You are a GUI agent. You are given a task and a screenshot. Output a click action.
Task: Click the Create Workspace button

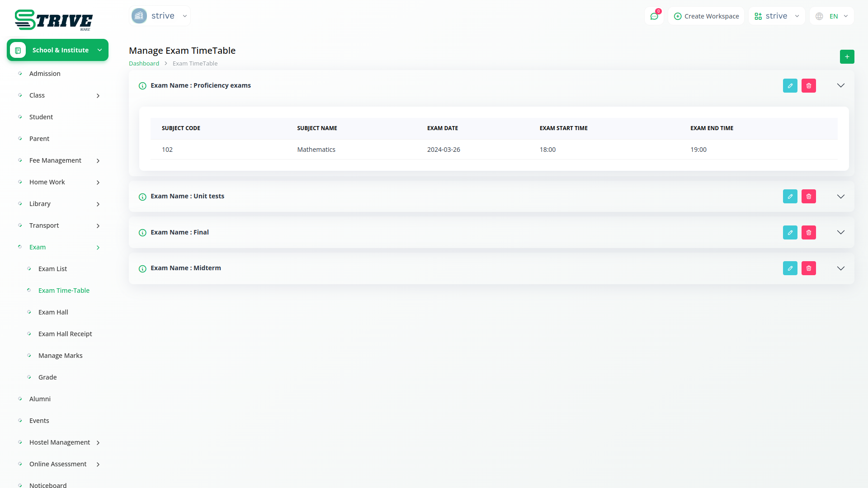(706, 16)
